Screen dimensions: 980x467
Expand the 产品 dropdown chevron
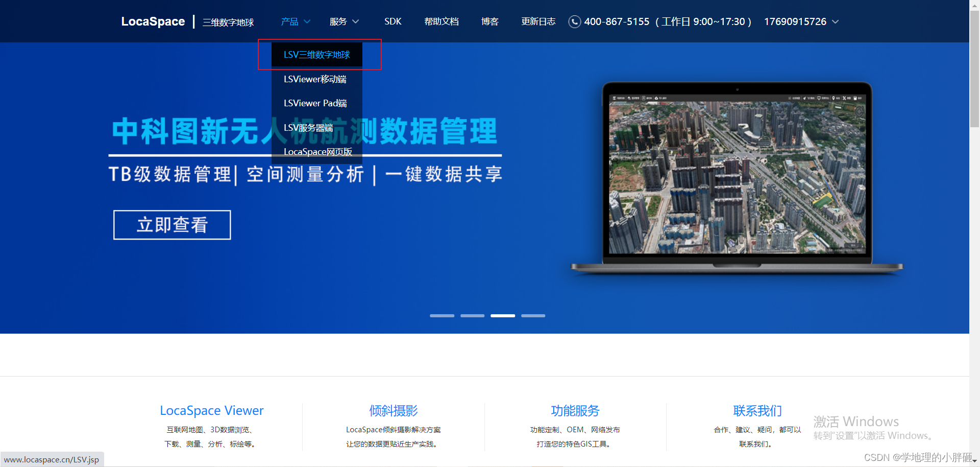(x=307, y=21)
